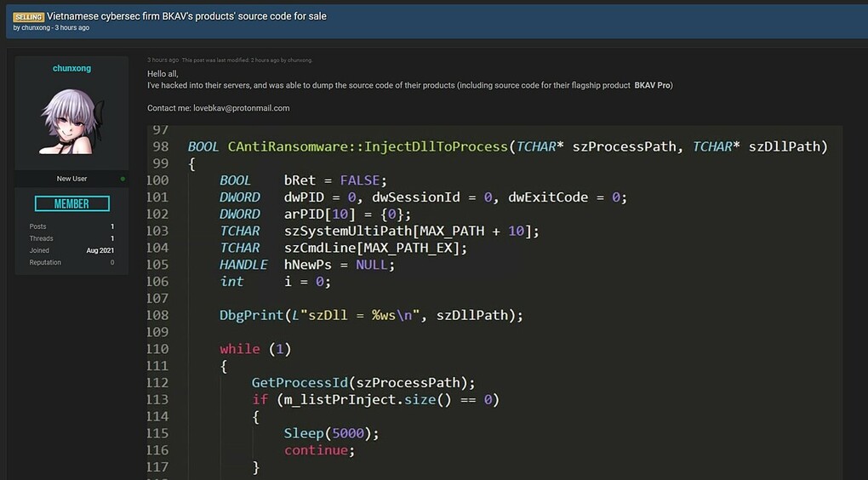Screen dimensions: 868x480
Task: Select the Posts count in user stats
Action: (112, 226)
